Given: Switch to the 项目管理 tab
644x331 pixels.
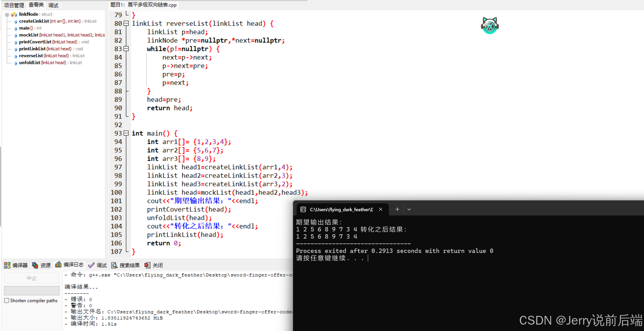Looking at the screenshot, I should (x=14, y=5).
